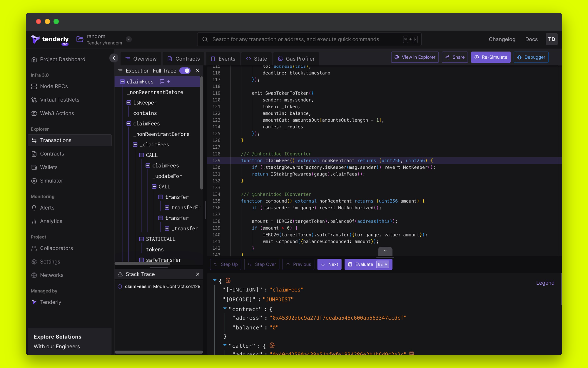Select the Simulator sidebar icon
This screenshot has width=588, height=368.
click(34, 180)
